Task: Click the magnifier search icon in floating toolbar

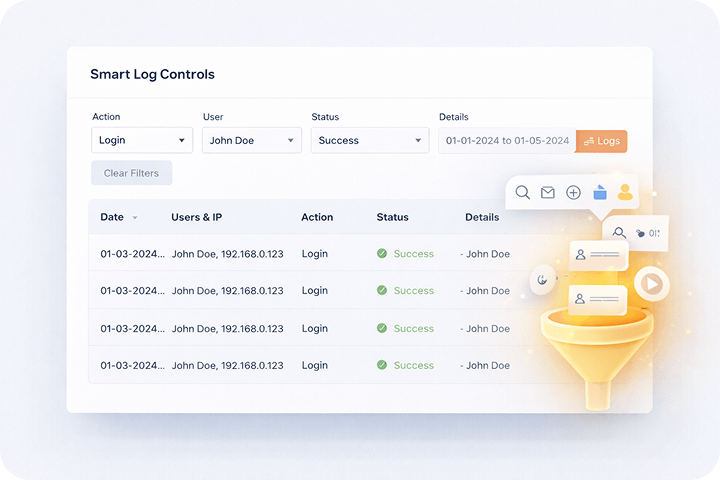Action: pyautogui.click(x=522, y=193)
